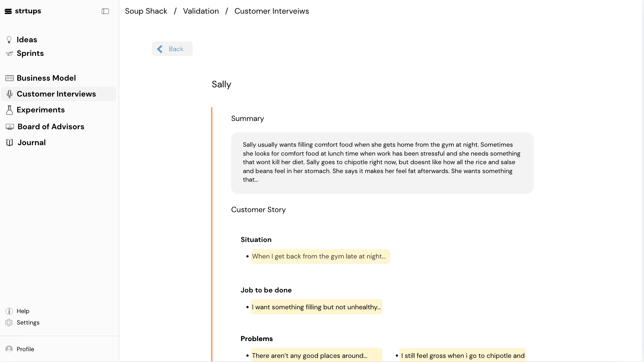This screenshot has height=362, width=644.
Task: Click Soup Shack in the breadcrumb
Action: 146,11
